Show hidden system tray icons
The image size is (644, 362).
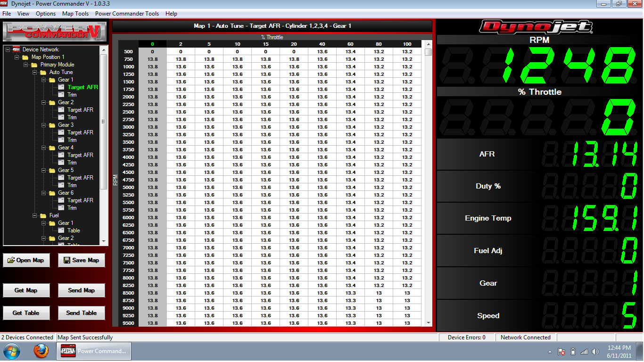[550, 352]
